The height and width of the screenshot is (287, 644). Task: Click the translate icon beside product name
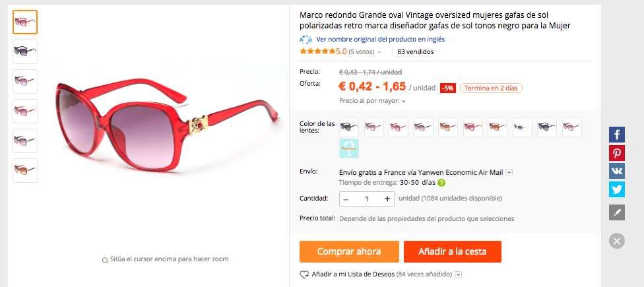pyautogui.click(x=306, y=40)
